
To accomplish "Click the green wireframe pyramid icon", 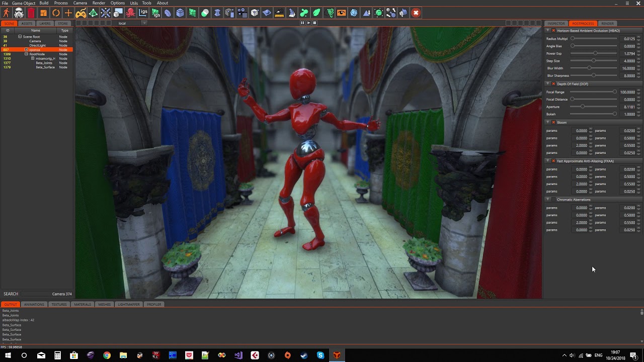I will 93,13.
